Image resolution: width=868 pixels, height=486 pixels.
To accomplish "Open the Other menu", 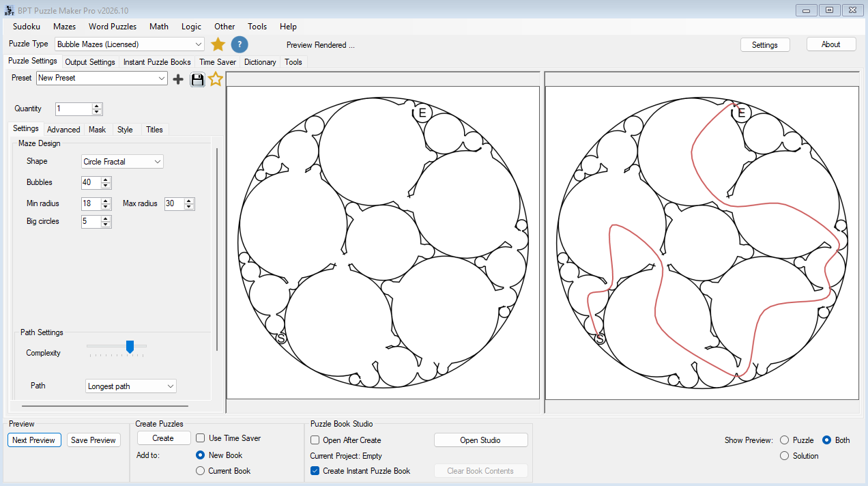I will (x=225, y=27).
